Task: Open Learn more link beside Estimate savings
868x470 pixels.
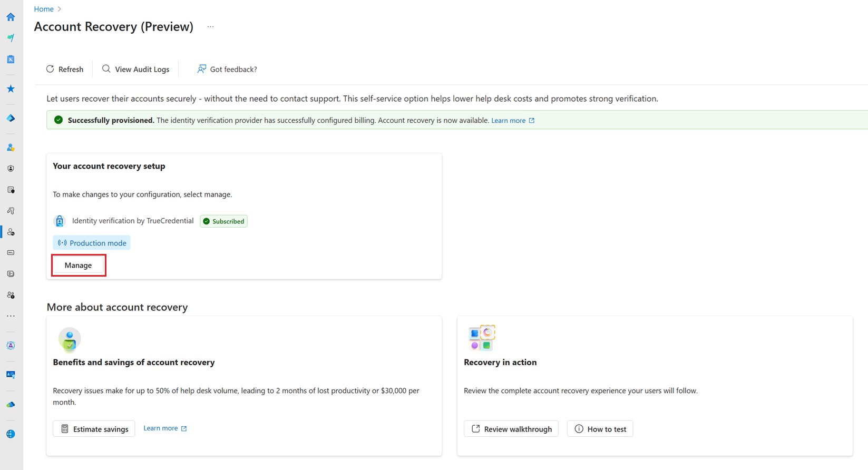Action: 165,428
